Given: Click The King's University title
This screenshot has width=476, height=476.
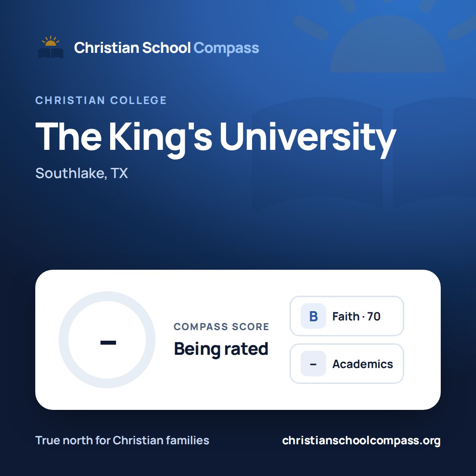Looking at the screenshot, I should 216,138.
